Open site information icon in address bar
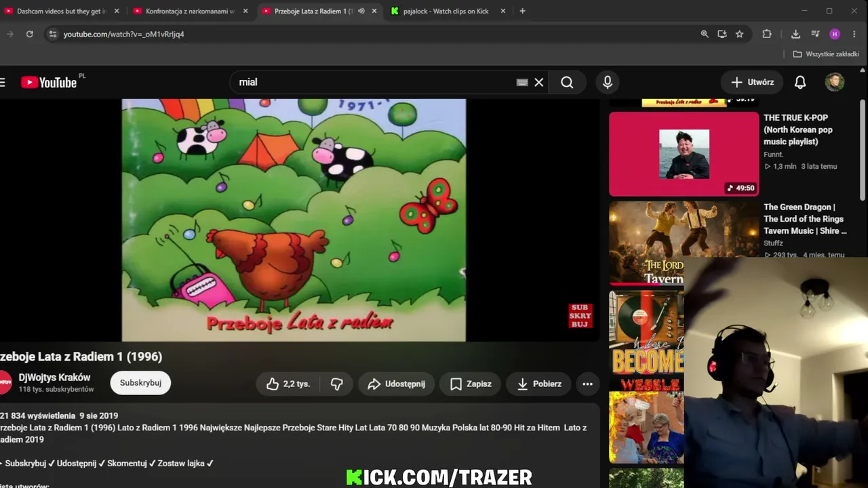The image size is (868, 488). [52, 34]
